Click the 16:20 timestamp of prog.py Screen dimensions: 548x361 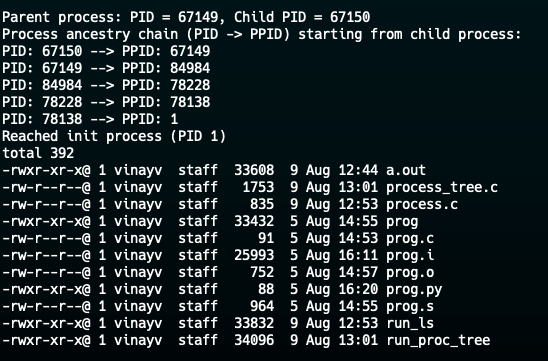pos(358,289)
